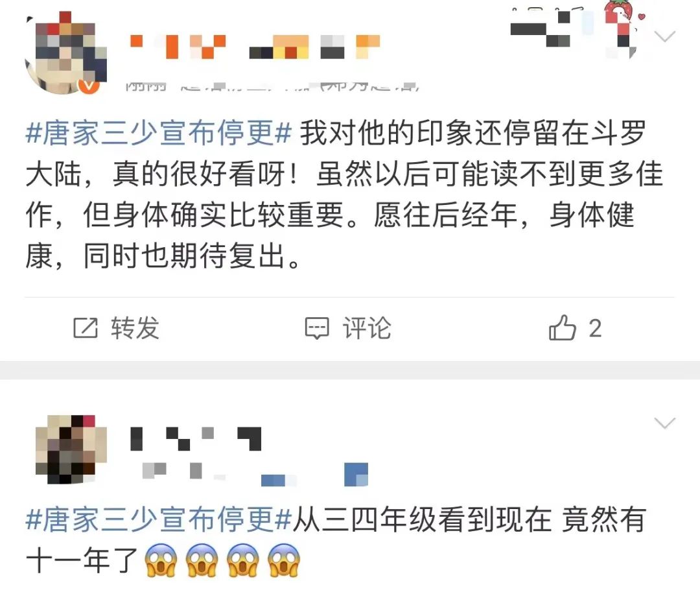Click the last screaming face emoji
Viewport: 700px width, 594px height.
tap(284, 560)
